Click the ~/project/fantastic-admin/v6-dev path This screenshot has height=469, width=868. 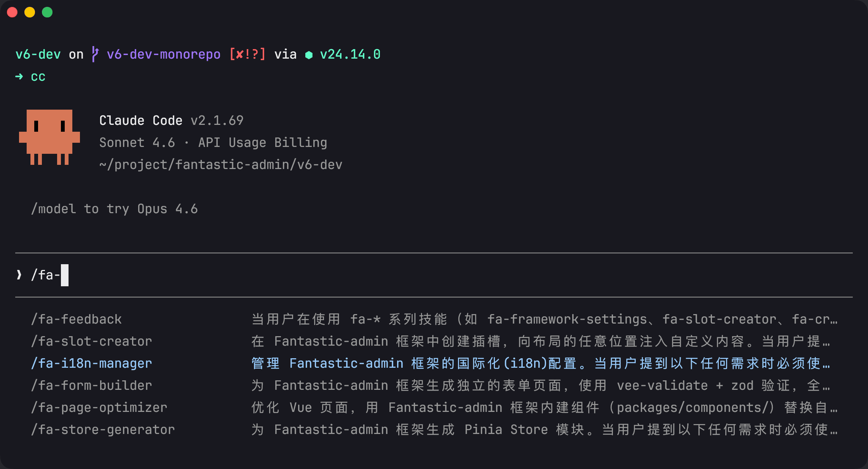point(221,164)
